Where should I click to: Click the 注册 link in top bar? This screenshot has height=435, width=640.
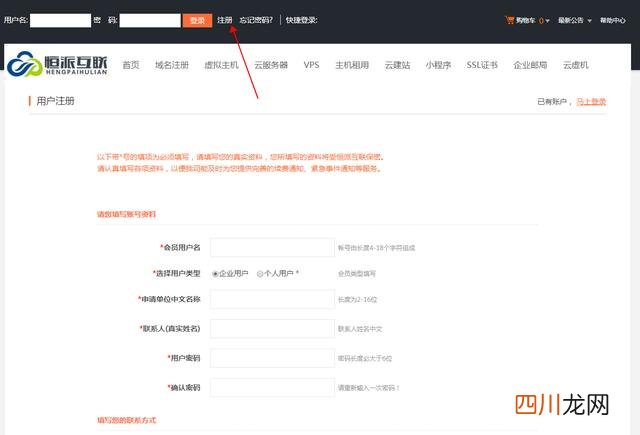[224, 20]
